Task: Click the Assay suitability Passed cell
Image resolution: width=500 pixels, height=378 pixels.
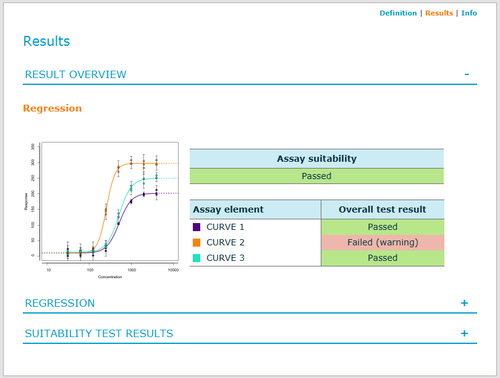Action: tap(317, 176)
